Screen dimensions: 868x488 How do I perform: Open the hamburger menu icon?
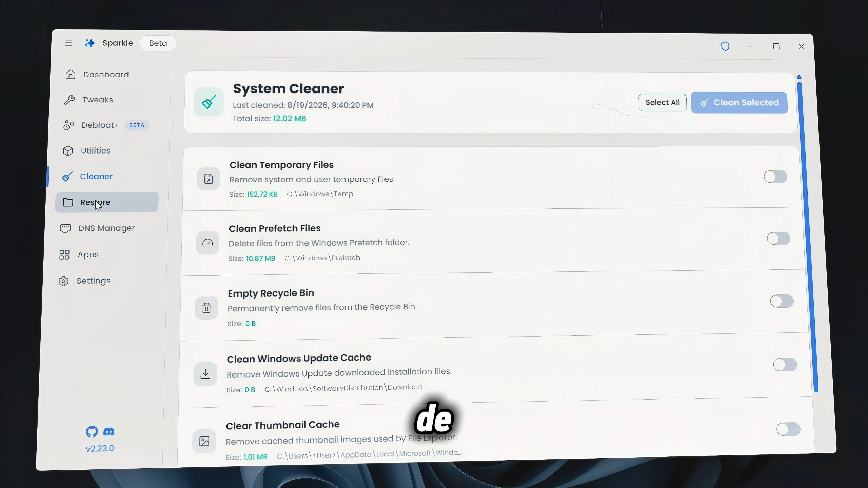click(69, 43)
